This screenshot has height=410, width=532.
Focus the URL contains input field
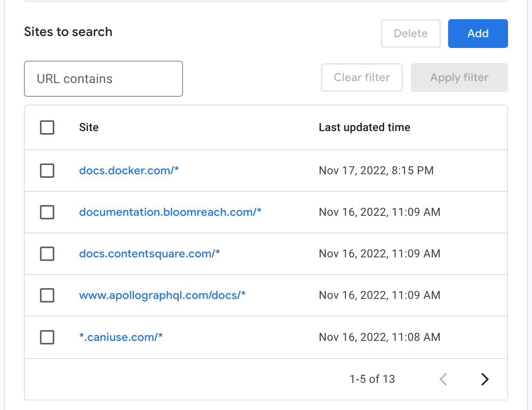103,79
